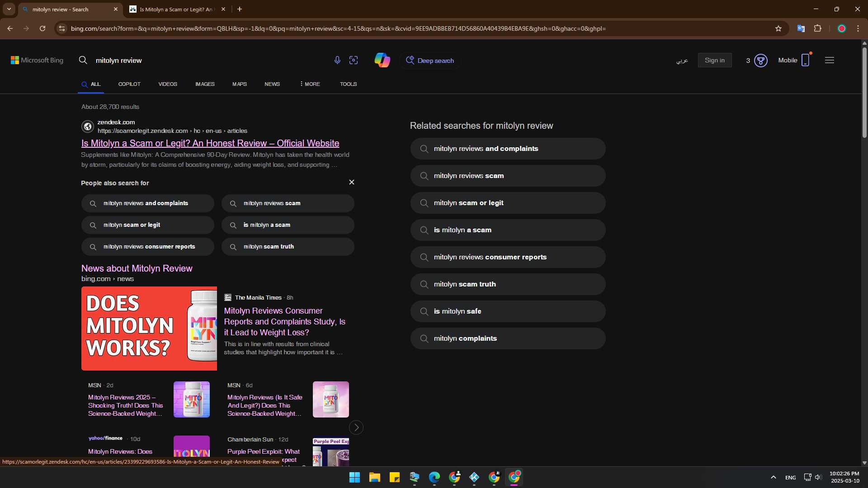This screenshot has width=868, height=488.
Task: Select 'is mitolyn a scam' people-also-search chip
Action: 288,225
